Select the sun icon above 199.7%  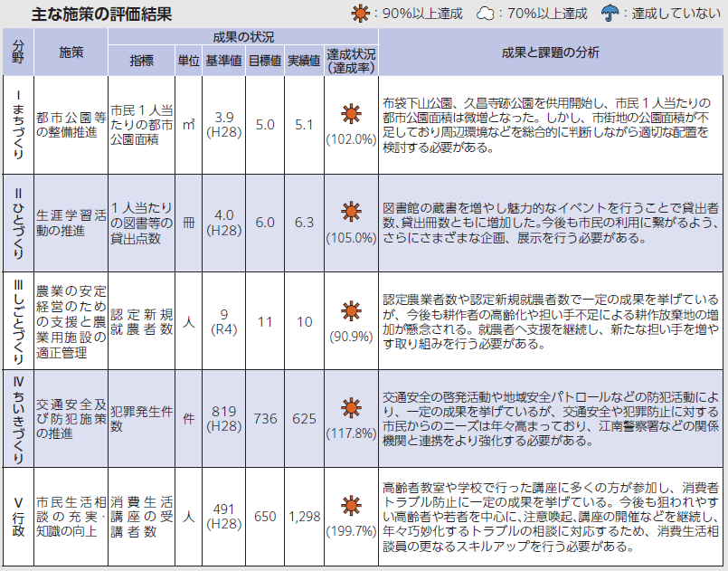pyautogui.click(x=350, y=505)
